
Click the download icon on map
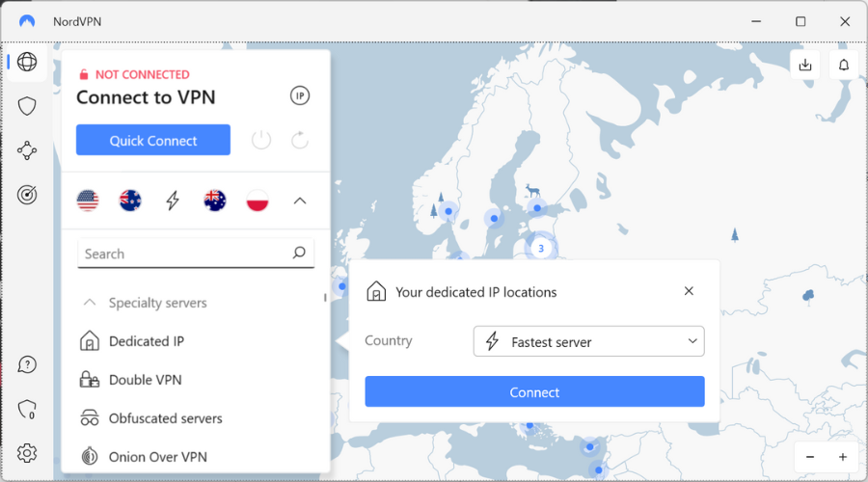pos(805,65)
